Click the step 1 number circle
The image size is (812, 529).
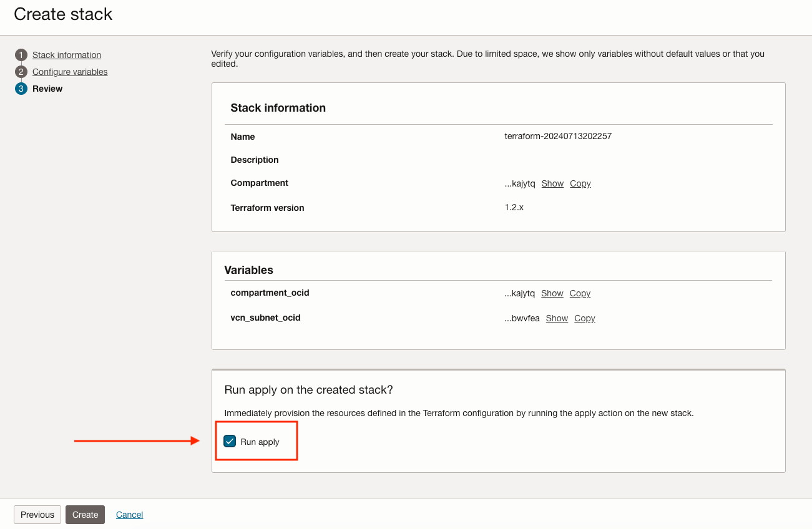pos(21,55)
